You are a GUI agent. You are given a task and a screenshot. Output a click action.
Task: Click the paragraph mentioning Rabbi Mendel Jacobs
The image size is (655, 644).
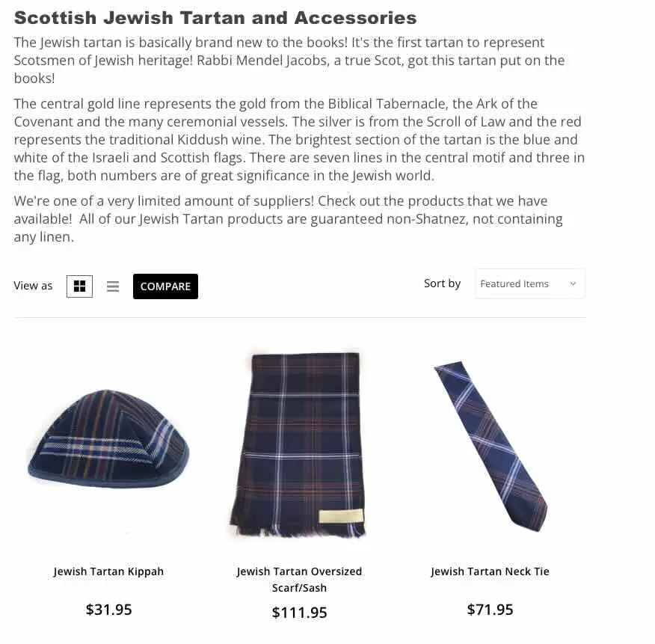(x=289, y=60)
